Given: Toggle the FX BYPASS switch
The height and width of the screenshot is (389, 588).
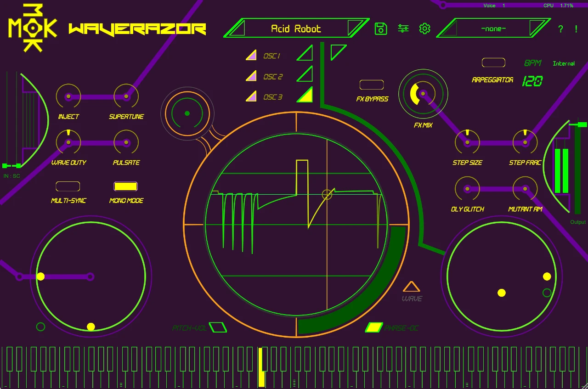Looking at the screenshot, I should (371, 85).
